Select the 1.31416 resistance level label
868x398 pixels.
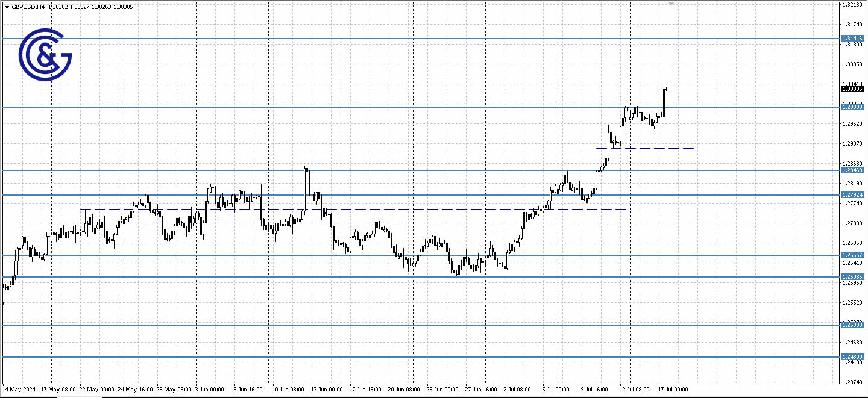point(852,37)
